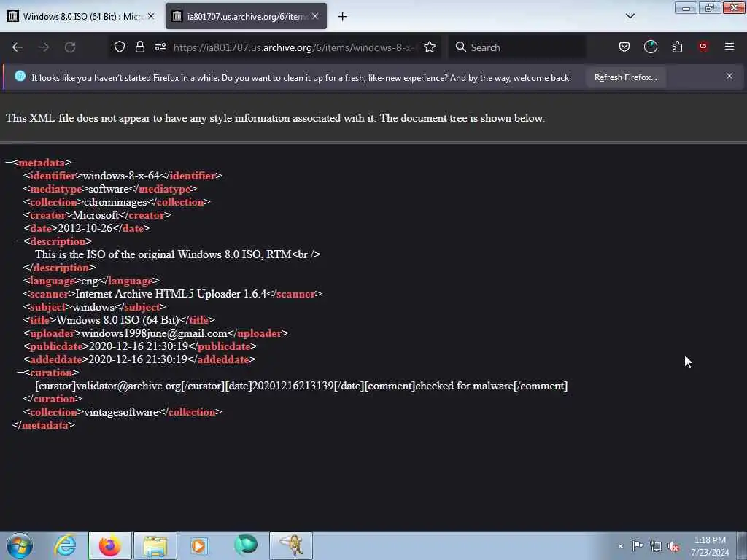Bookmark this page with the star icon

pyautogui.click(x=429, y=47)
